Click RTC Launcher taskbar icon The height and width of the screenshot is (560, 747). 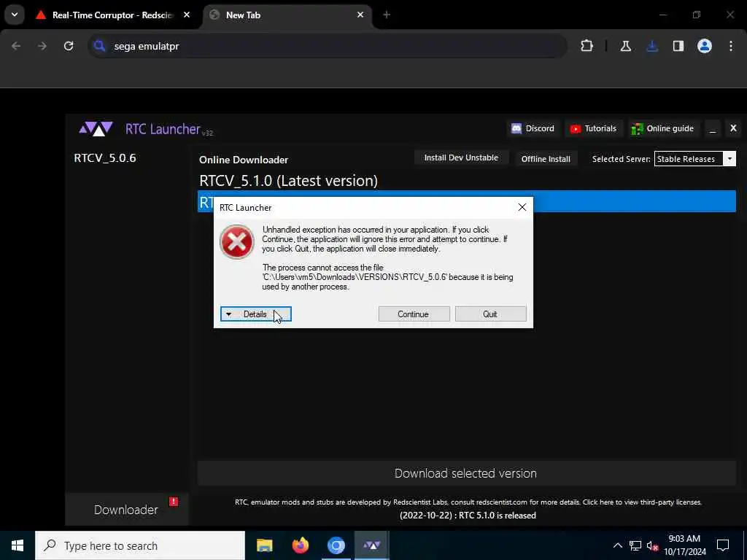coord(371,545)
